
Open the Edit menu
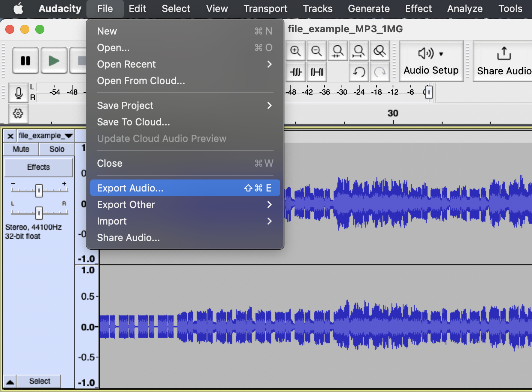[137, 9]
